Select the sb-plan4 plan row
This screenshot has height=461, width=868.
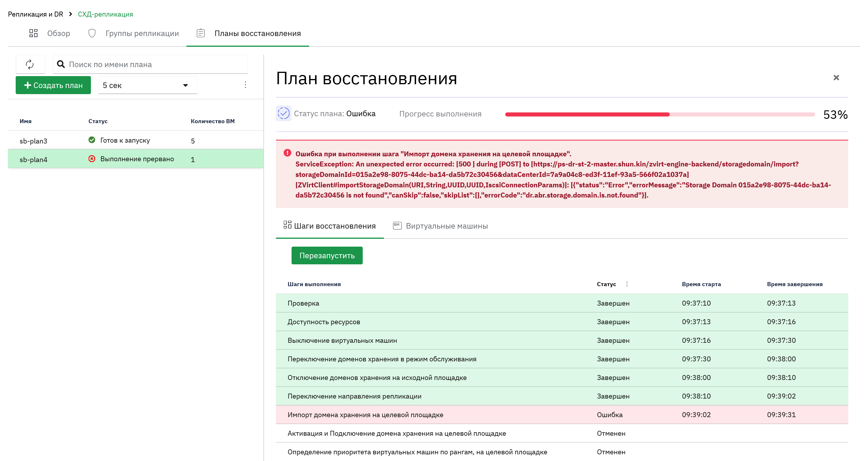[135, 159]
